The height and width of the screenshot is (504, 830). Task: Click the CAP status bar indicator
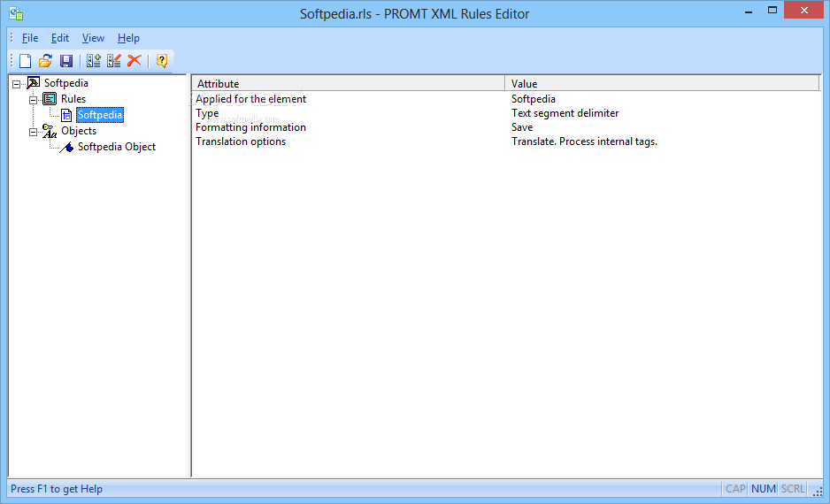[736, 489]
